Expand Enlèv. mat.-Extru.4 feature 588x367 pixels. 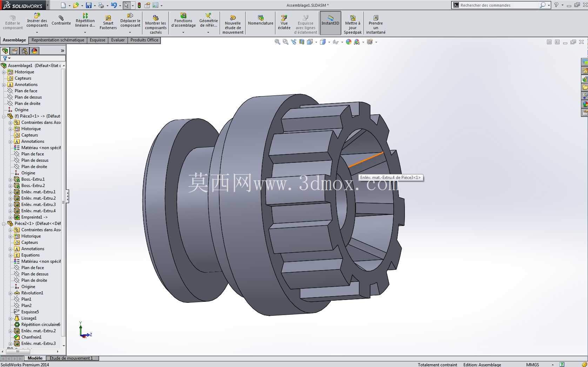point(11,211)
